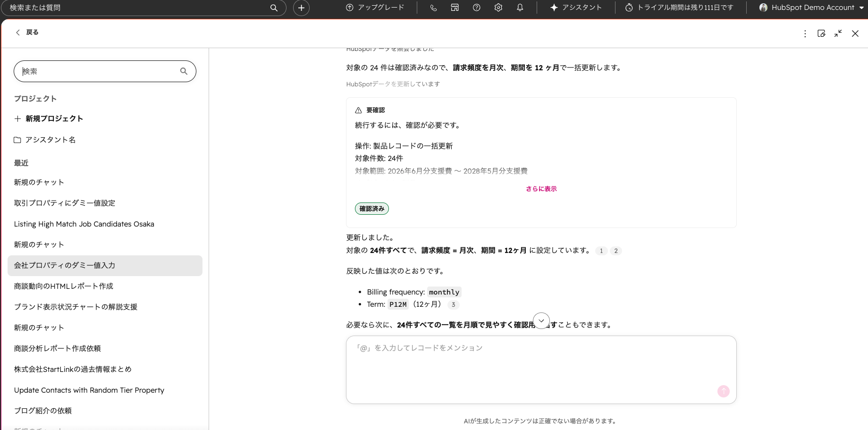Open chat 商談動向のHTMLレポート作成
Screen dimensions: 868x430
[x=105, y=286]
